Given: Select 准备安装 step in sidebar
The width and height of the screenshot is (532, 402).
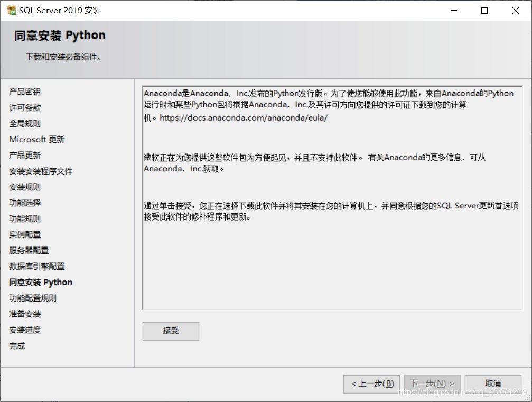Looking at the screenshot, I should click(x=25, y=314).
